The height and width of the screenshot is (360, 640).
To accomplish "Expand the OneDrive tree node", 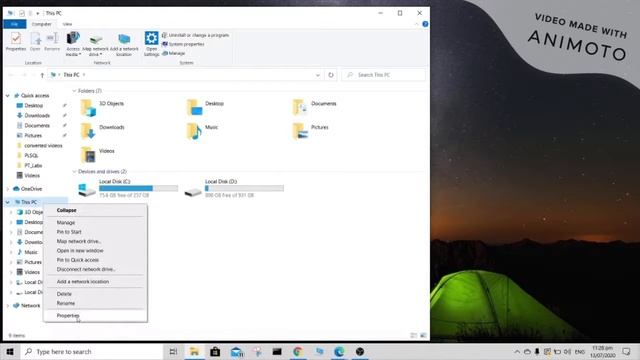I will [7, 189].
